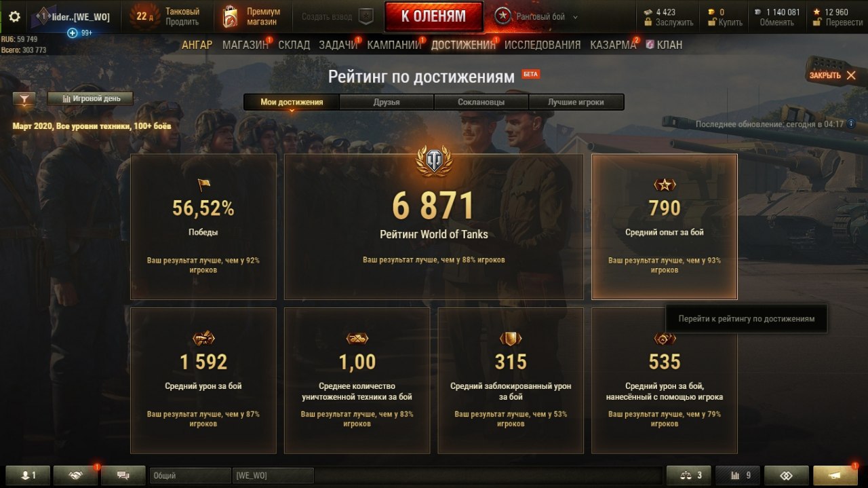Click the Продлить premium tank link
The image size is (868, 488).
click(182, 22)
